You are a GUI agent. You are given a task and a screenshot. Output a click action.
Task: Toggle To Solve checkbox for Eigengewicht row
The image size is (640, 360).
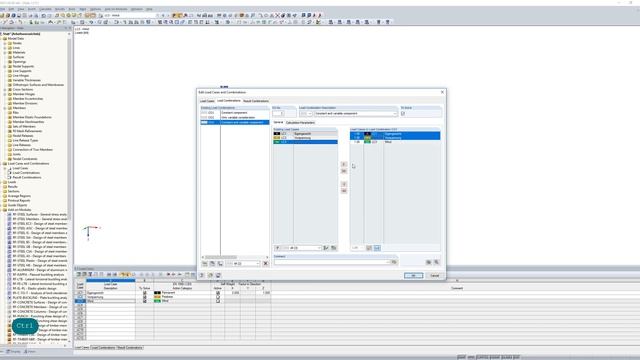(144, 293)
